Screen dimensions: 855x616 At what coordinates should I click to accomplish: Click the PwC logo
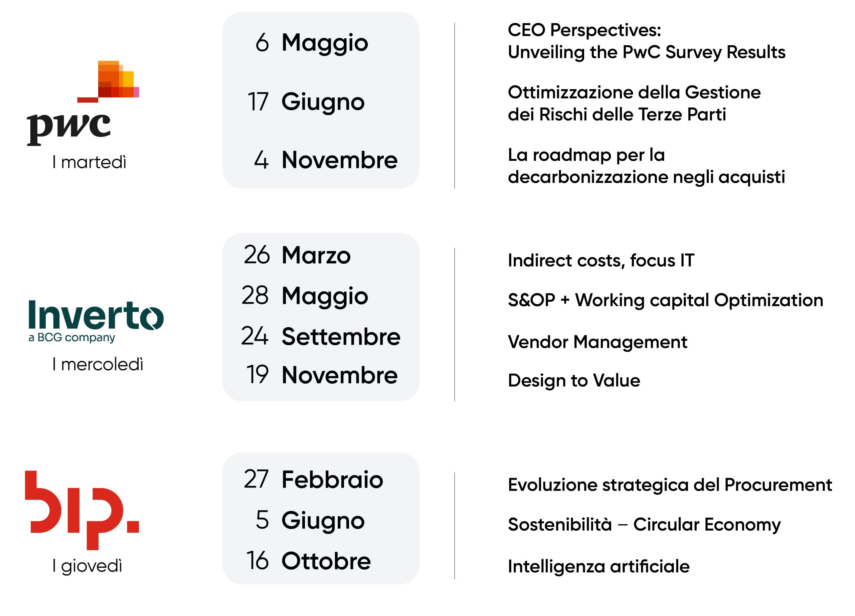pyautogui.click(x=82, y=103)
